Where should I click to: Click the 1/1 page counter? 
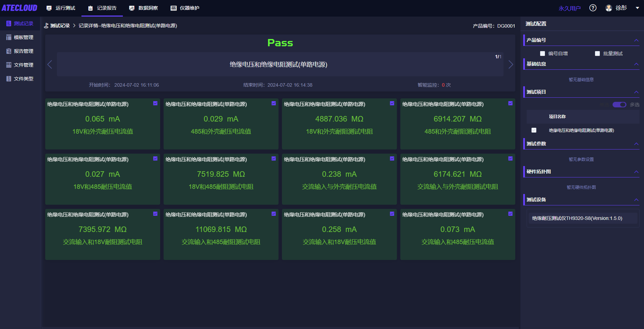(498, 57)
